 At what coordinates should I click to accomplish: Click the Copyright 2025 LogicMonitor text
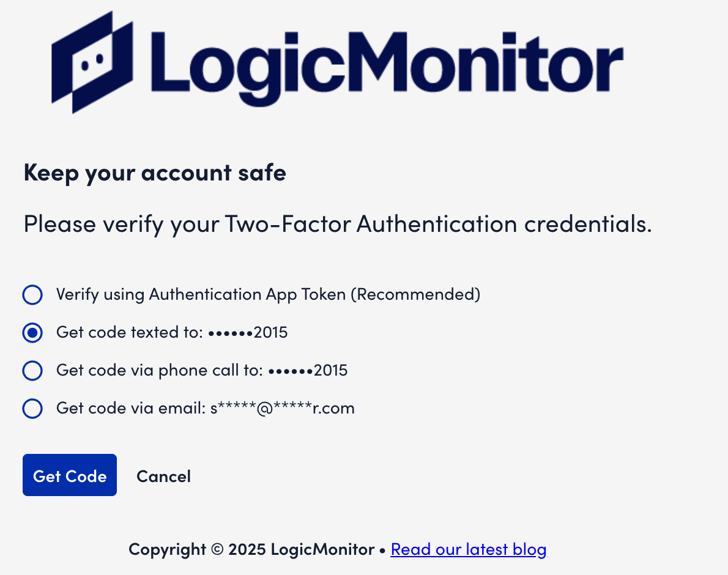[x=251, y=549]
